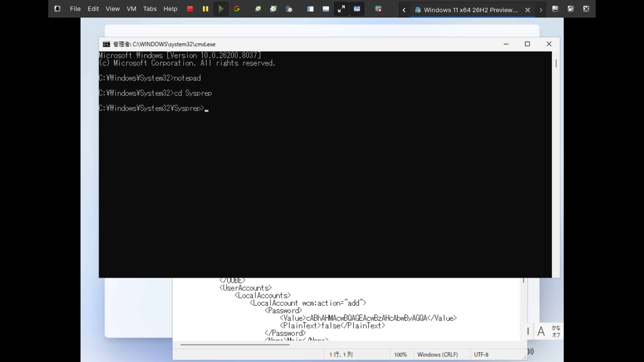Open the View menu
This screenshot has width=644, height=362.
click(112, 9)
